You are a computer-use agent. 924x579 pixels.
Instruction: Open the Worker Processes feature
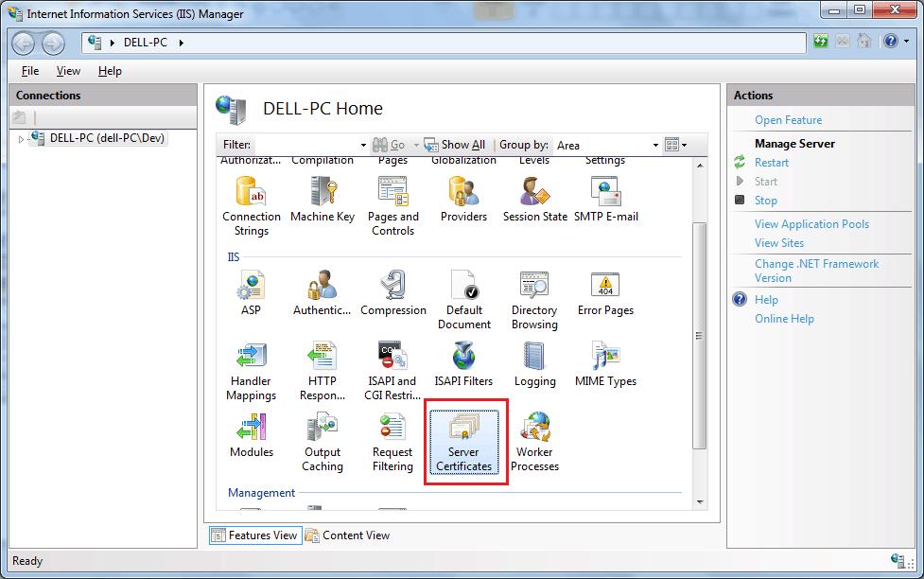click(534, 442)
